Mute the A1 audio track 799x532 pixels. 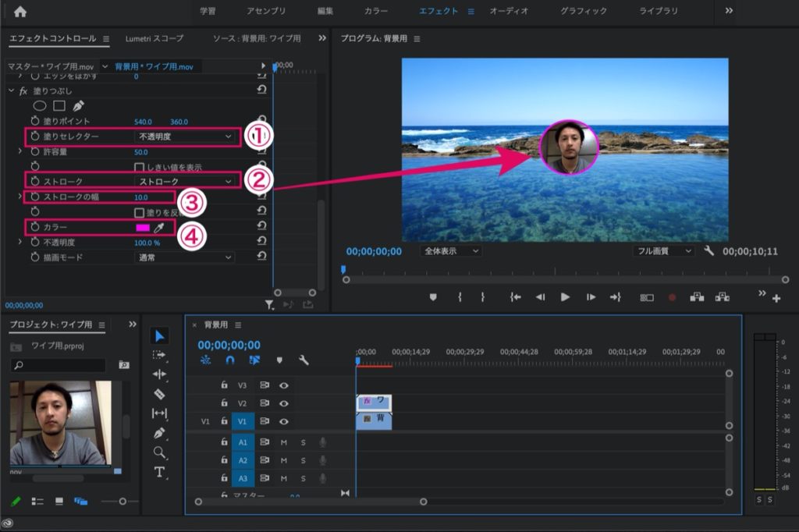pos(284,443)
